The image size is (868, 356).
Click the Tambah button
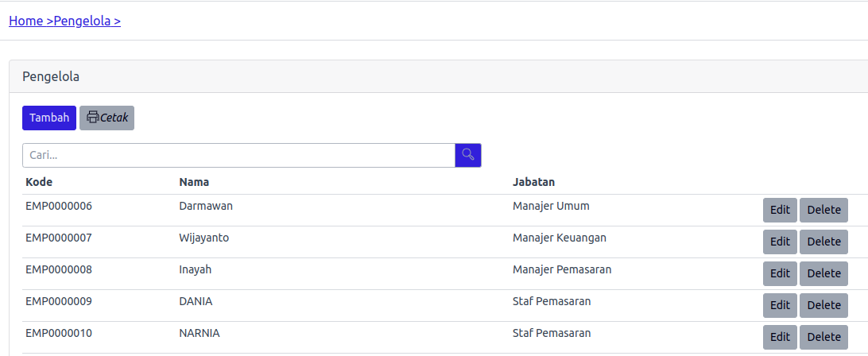pos(49,118)
